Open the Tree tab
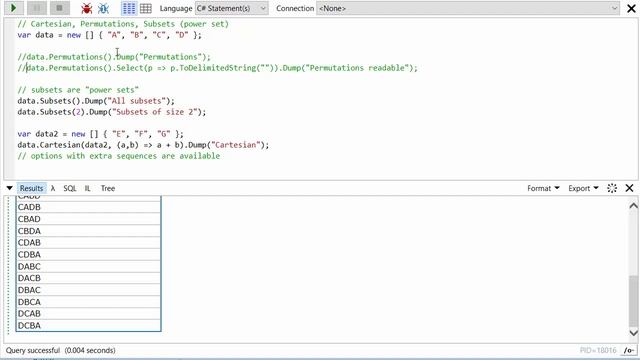 (108, 188)
